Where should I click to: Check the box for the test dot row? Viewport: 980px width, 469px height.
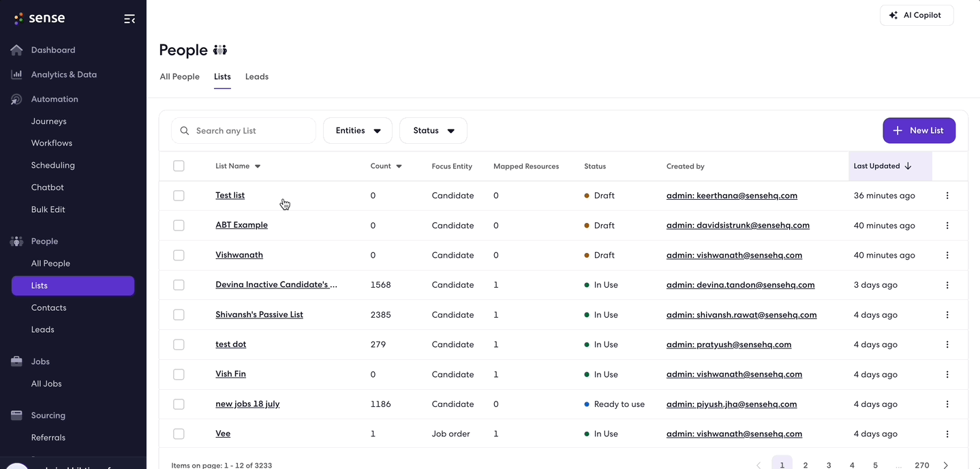coord(179,344)
